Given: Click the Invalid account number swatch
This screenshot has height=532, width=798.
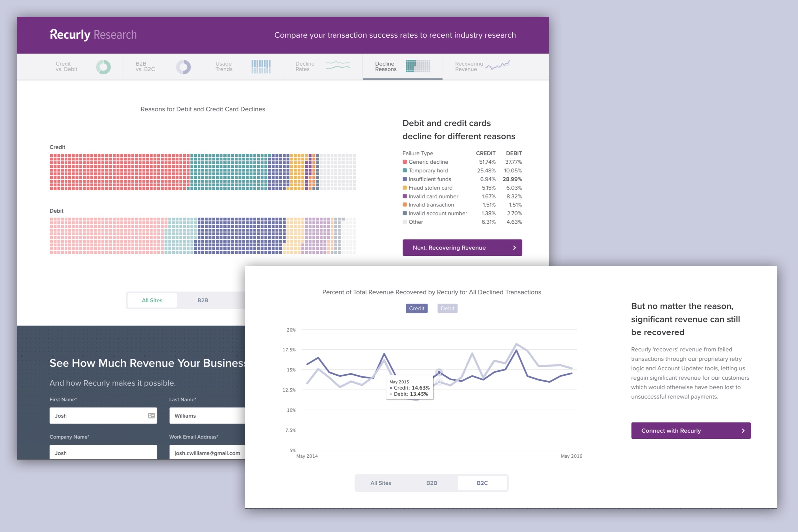Looking at the screenshot, I should pos(404,213).
